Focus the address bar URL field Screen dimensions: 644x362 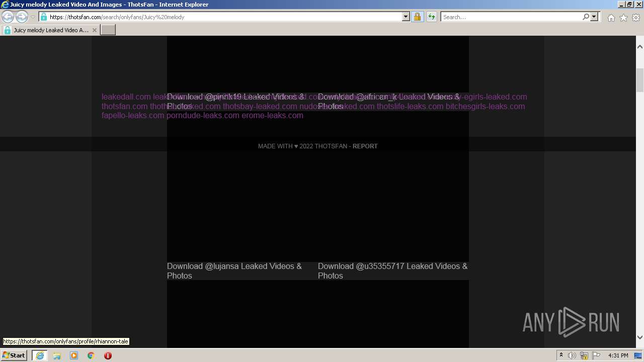tap(221, 17)
